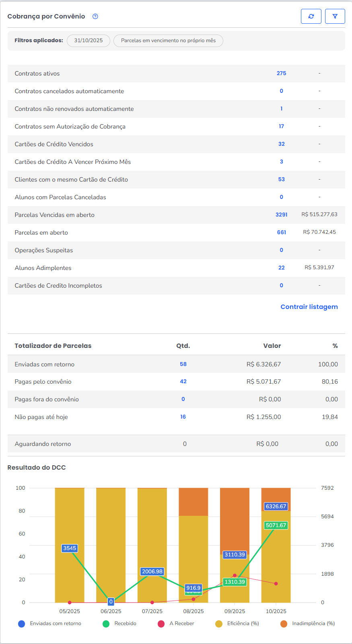
Task: Click the 661 open installments number
Action: pyautogui.click(x=281, y=233)
